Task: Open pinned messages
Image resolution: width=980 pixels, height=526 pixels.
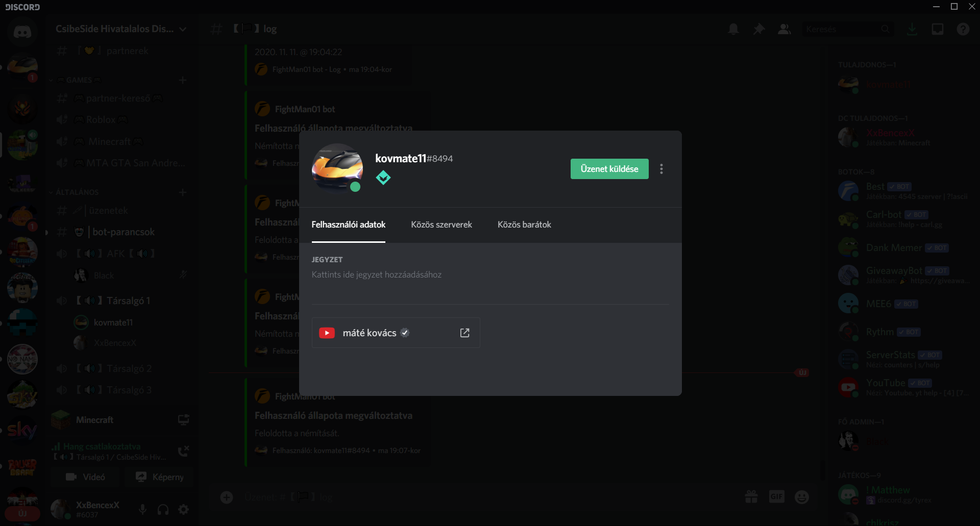Action: 759,29
